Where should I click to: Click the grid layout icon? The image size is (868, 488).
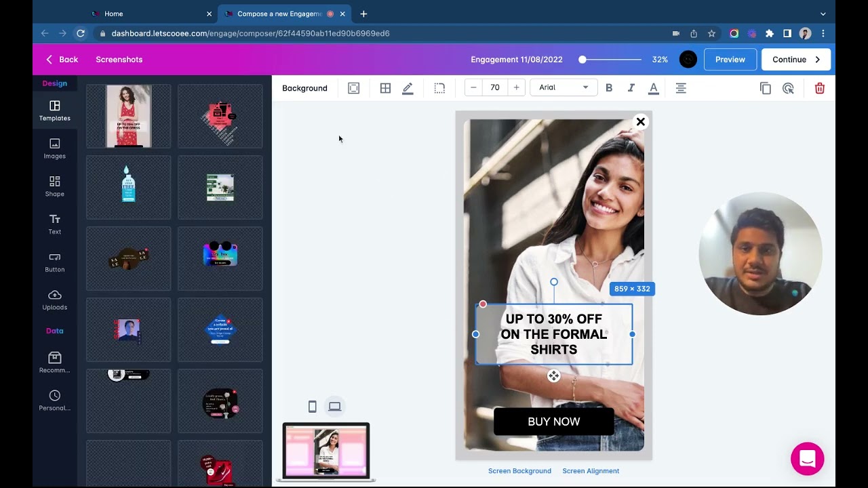pyautogui.click(x=385, y=88)
